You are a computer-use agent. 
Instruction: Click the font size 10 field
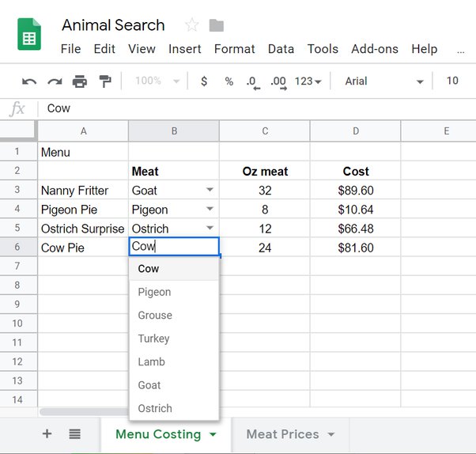[452, 81]
